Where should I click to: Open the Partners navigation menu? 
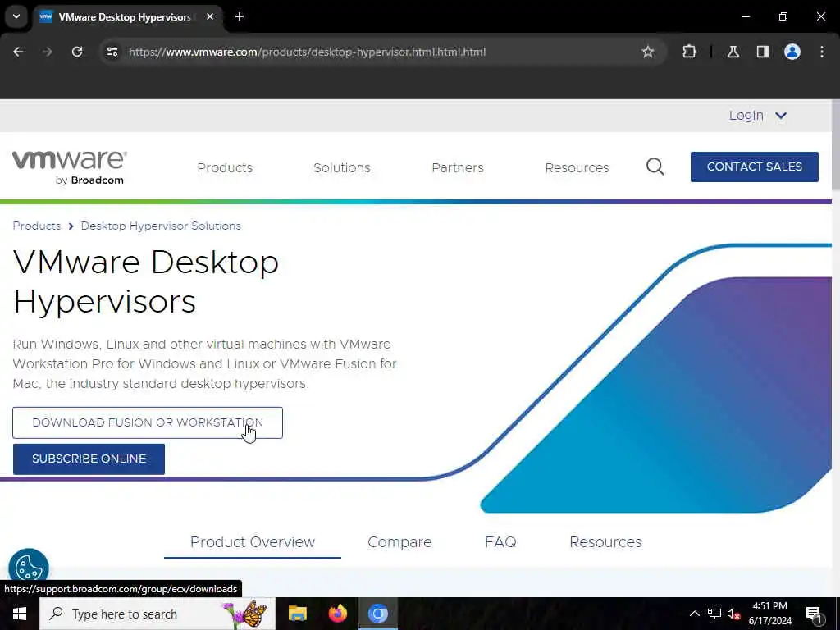[458, 167]
